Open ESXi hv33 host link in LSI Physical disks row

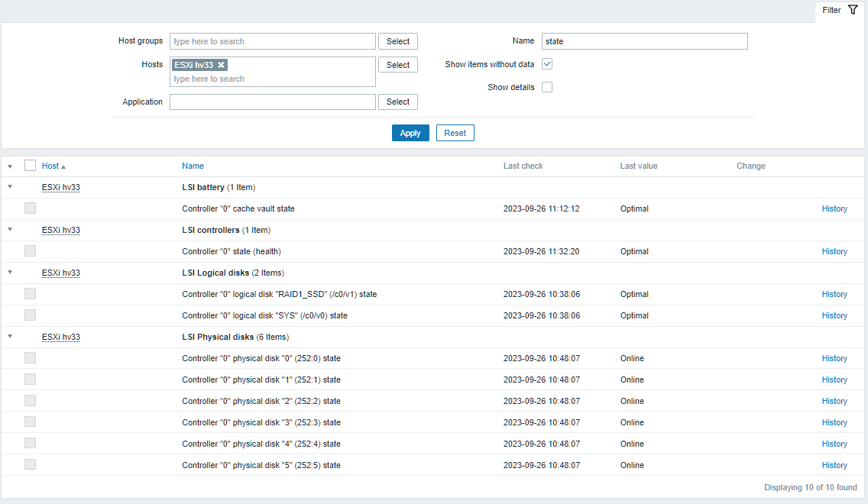[x=61, y=337]
